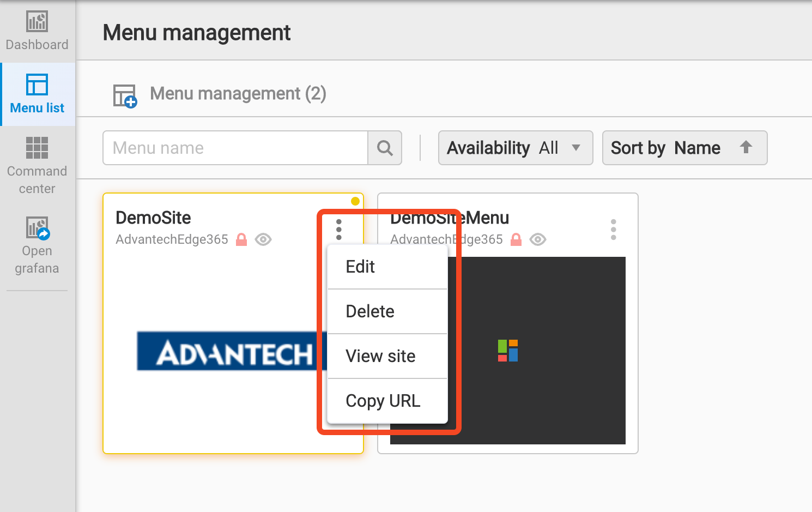Screen dimensions: 812x512
Task: Toggle the eye icon on DemoSiteMenu card
Action: (538, 239)
